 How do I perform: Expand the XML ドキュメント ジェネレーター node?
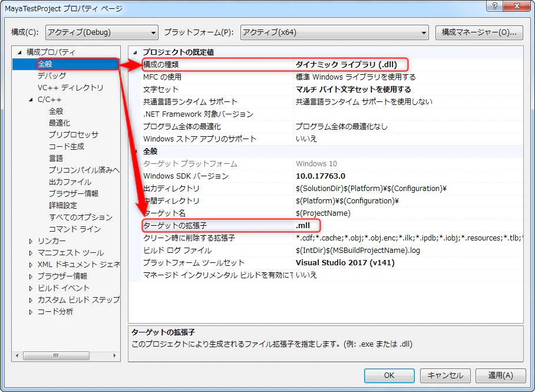(x=31, y=265)
